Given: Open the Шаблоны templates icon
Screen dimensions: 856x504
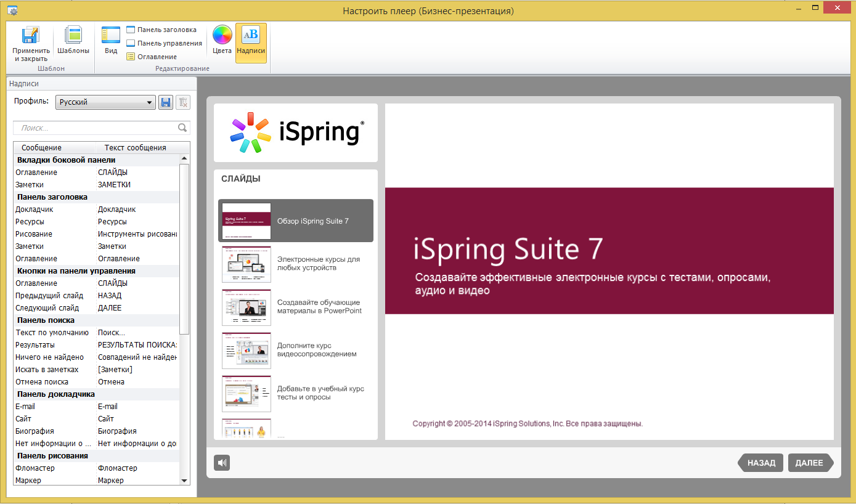Looking at the screenshot, I should click(x=73, y=41).
